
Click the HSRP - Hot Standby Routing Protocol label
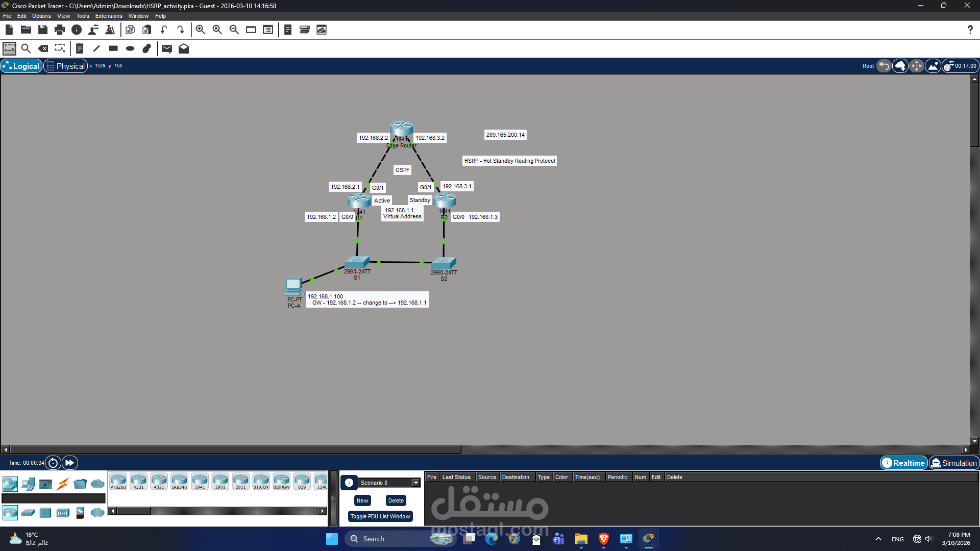[x=509, y=161]
